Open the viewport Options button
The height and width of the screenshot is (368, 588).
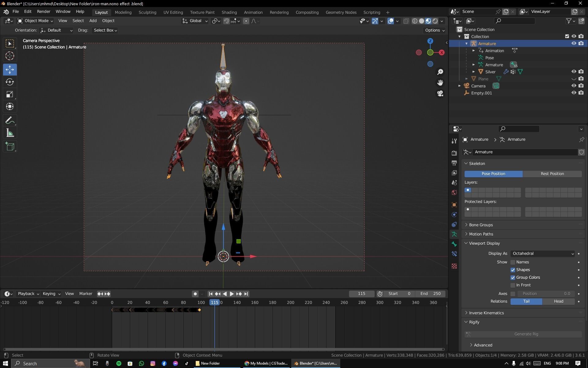435,30
